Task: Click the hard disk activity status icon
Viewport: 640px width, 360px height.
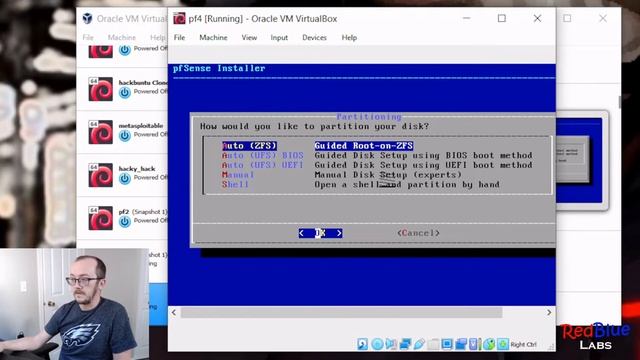Action: [363, 344]
